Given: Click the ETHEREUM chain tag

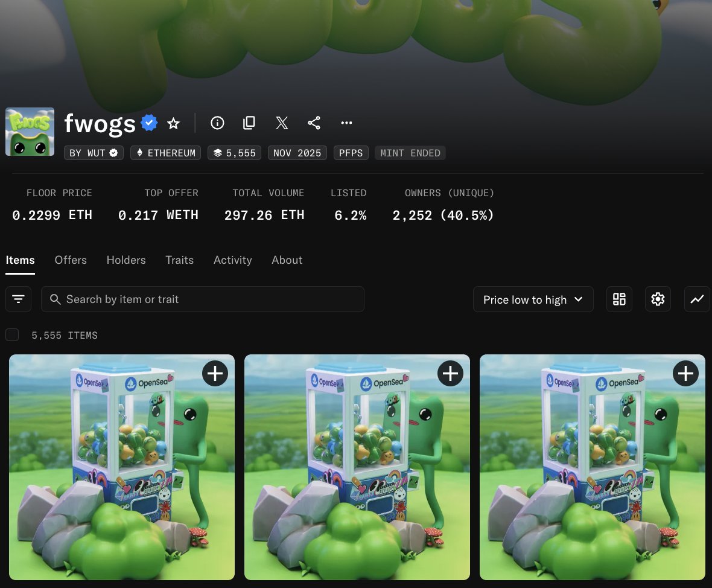Looking at the screenshot, I should [166, 153].
